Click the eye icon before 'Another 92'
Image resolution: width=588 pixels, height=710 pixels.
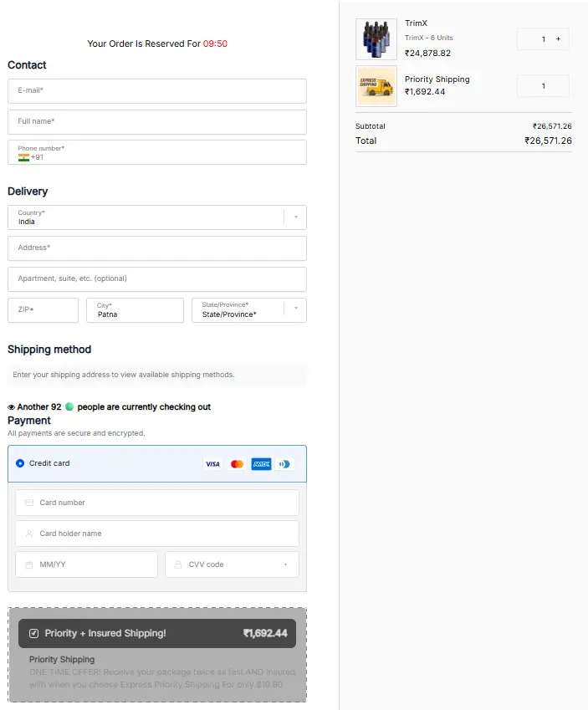[x=12, y=405]
